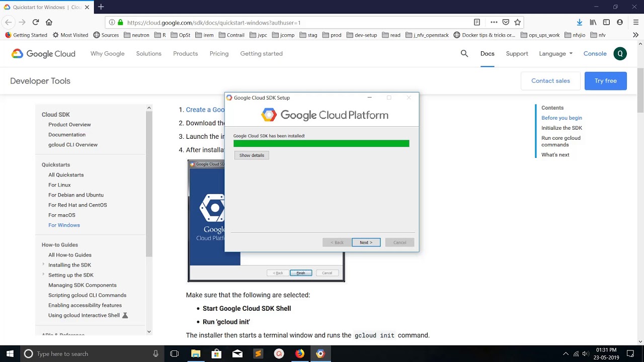Open the Language dropdown
Viewport: 644px width, 362px height.
pos(555,54)
